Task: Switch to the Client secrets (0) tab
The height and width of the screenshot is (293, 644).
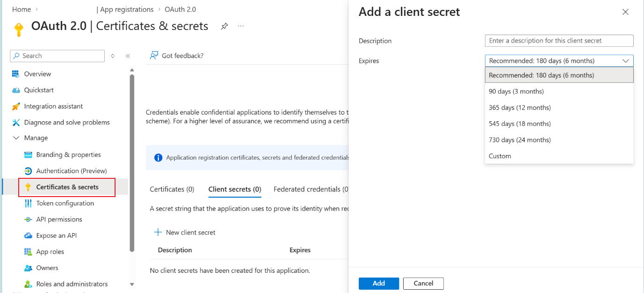Action: [x=235, y=189]
